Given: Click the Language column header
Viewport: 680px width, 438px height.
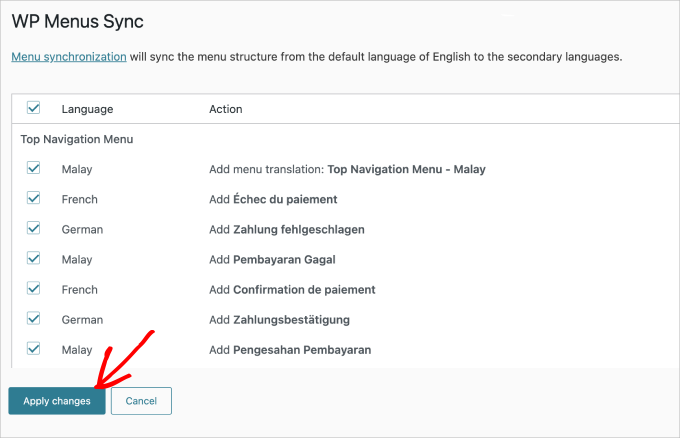Looking at the screenshot, I should [x=87, y=109].
